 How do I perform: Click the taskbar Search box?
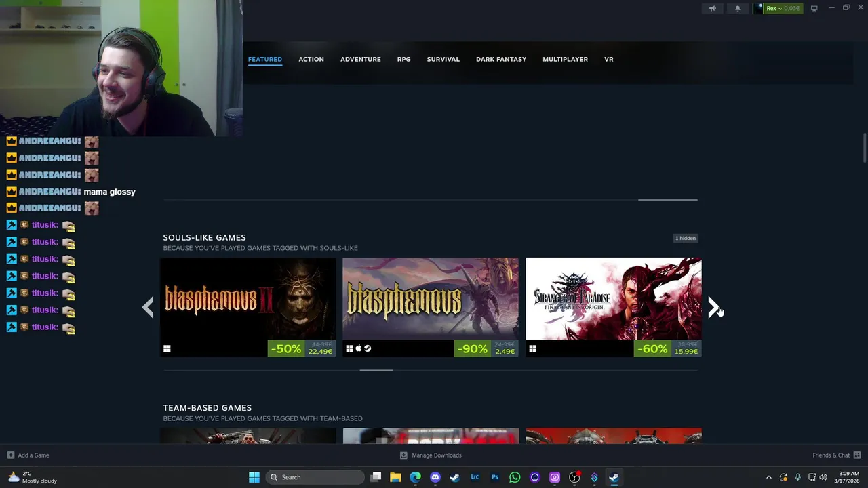315,477
